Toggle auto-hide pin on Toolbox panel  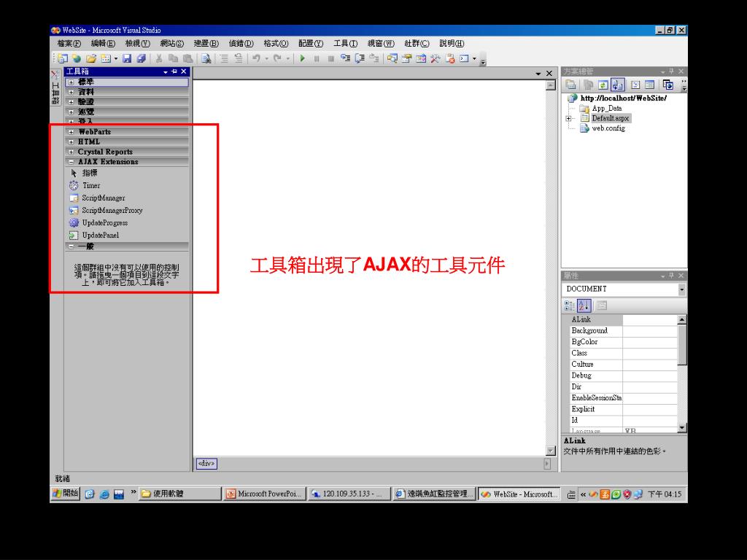(x=174, y=71)
